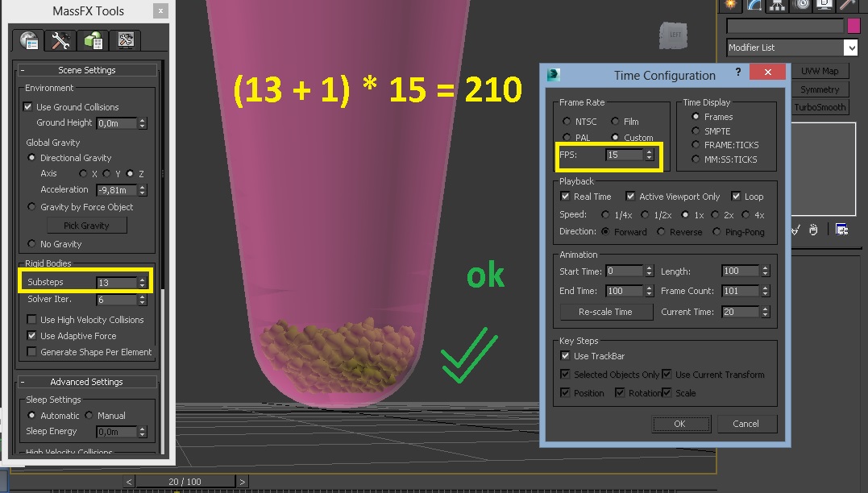Click the 20 / 100 time slider
868x493 pixels.
pos(185,482)
